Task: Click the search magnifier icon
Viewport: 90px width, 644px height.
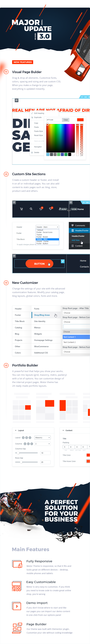Action: tap(31, 209)
